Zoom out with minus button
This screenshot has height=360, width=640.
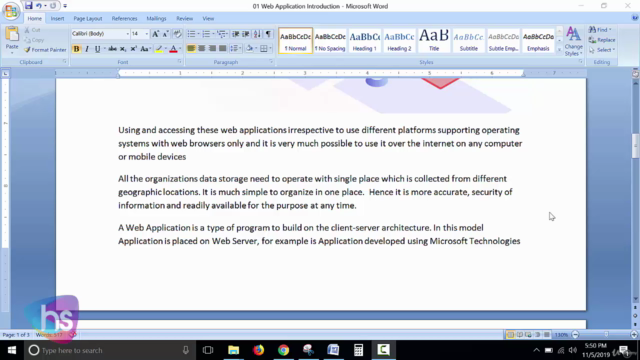(576, 335)
